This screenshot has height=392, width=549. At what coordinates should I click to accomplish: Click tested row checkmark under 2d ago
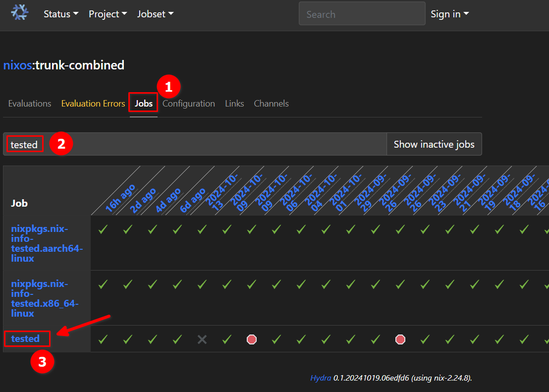(x=128, y=339)
